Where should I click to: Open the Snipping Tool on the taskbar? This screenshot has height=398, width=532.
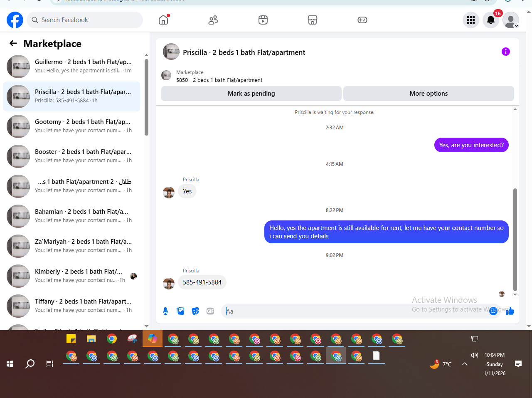132,339
